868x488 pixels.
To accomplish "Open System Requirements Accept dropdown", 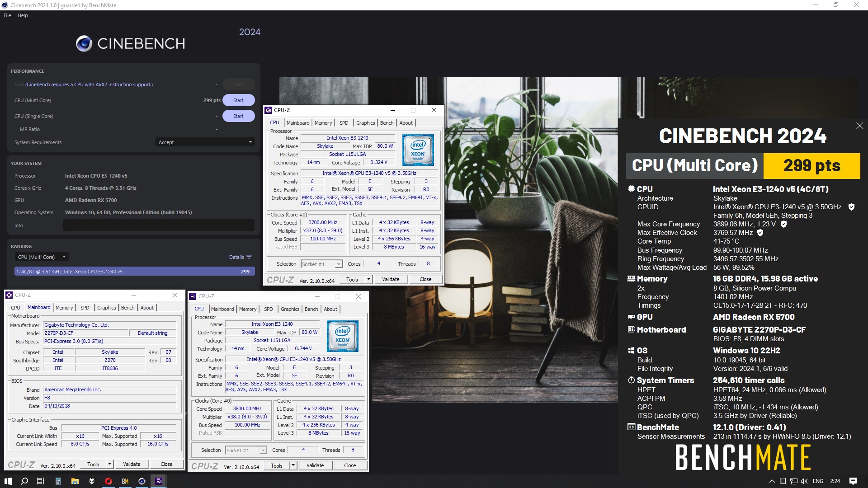I will (x=205, y=142).
